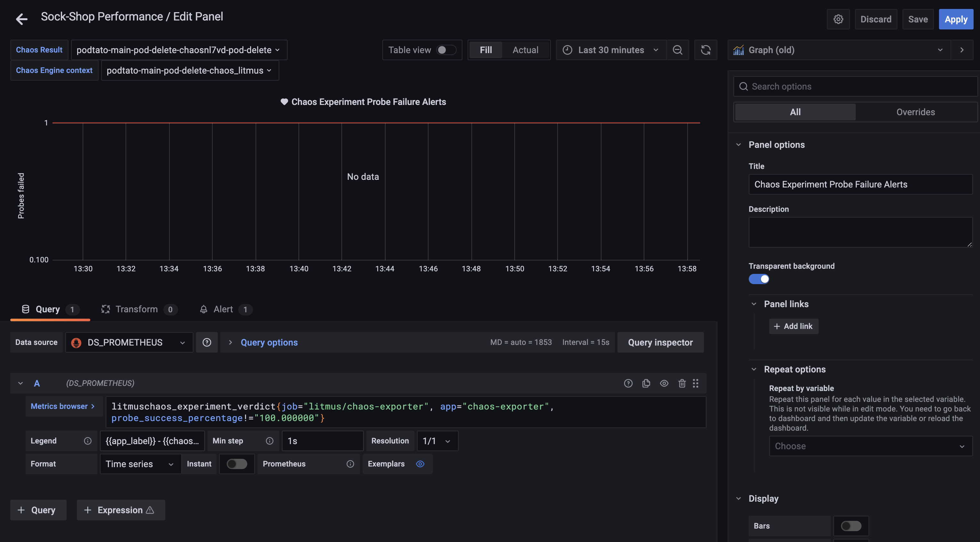This screenshot has height=542, width=980.
Task: Click the Apply button
Action: 956,20
